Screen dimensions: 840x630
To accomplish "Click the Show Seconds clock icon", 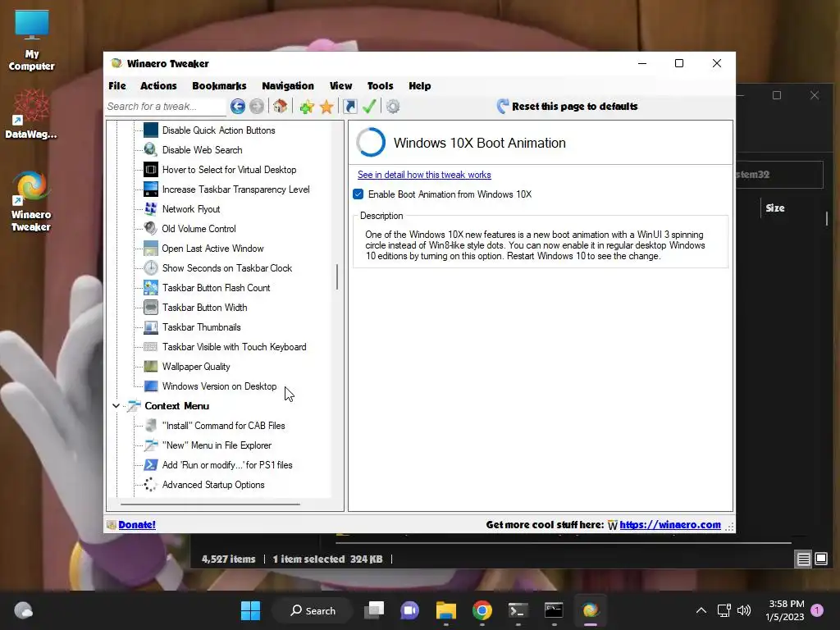I will pos(151,268).
